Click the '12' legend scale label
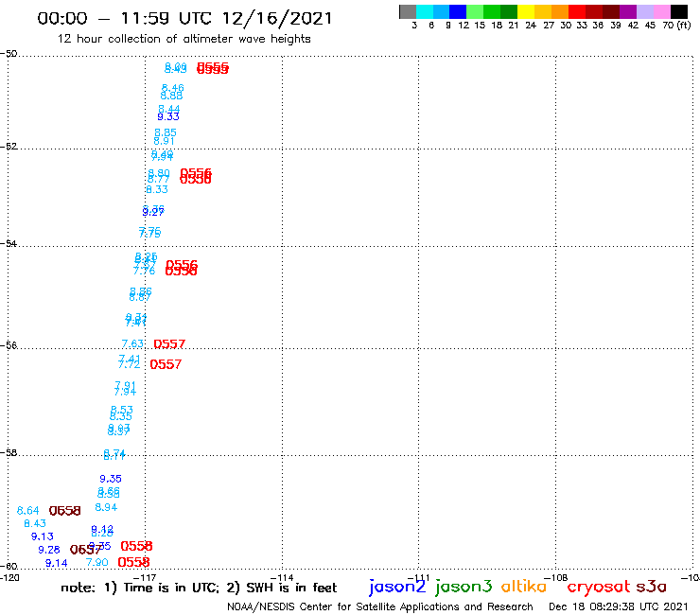This screenshot has width=700, height=615. click(464, 26)
